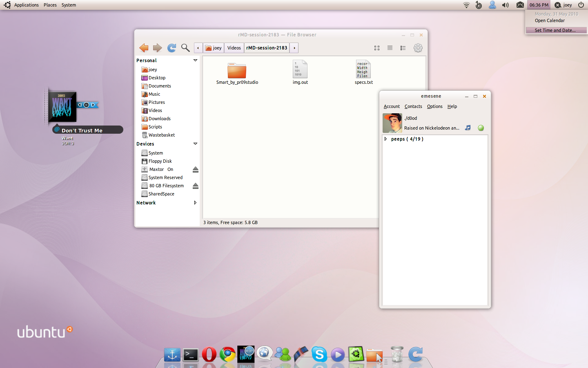Launch Opera from the dock

point(209,354)
